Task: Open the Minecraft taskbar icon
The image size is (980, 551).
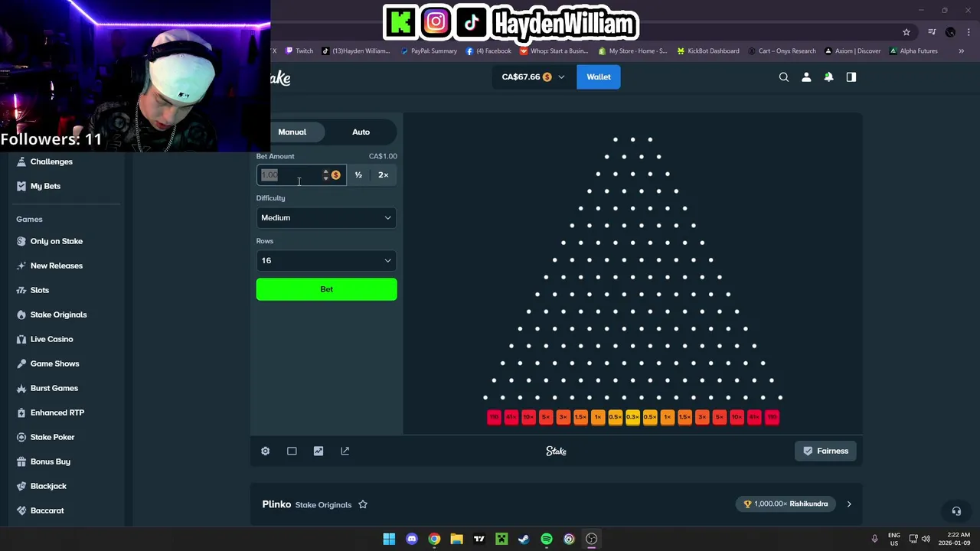Action: [x=501, y=539]
